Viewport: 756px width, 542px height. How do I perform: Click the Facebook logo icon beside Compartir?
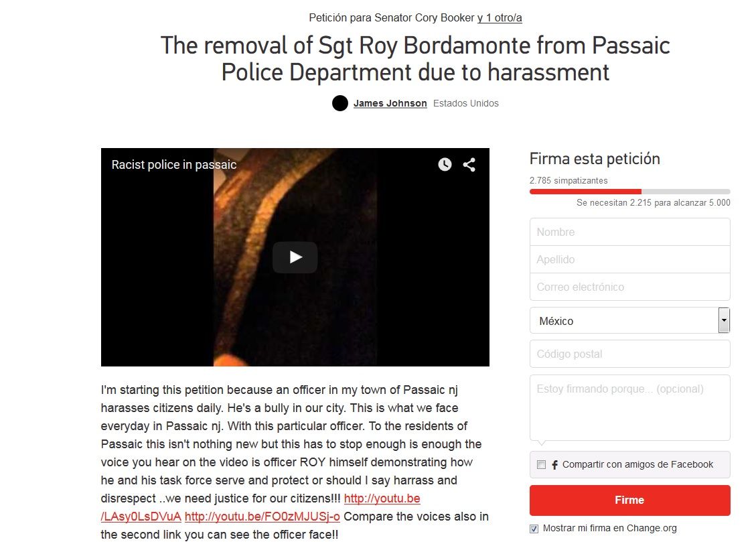555,465
